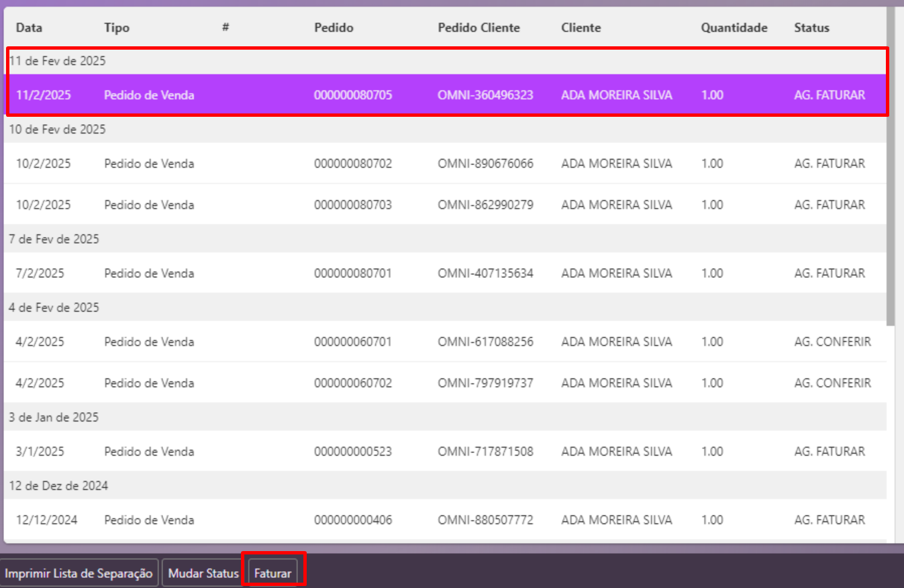Select order number 000000000523
Screen dimensions: 904x588
353,452
